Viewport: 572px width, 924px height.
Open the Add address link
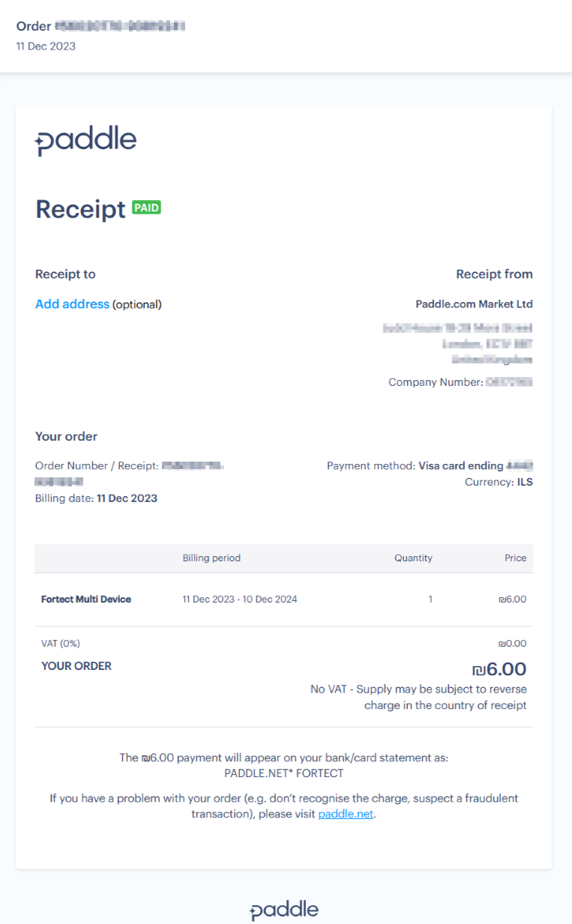(x=72, y=304)
